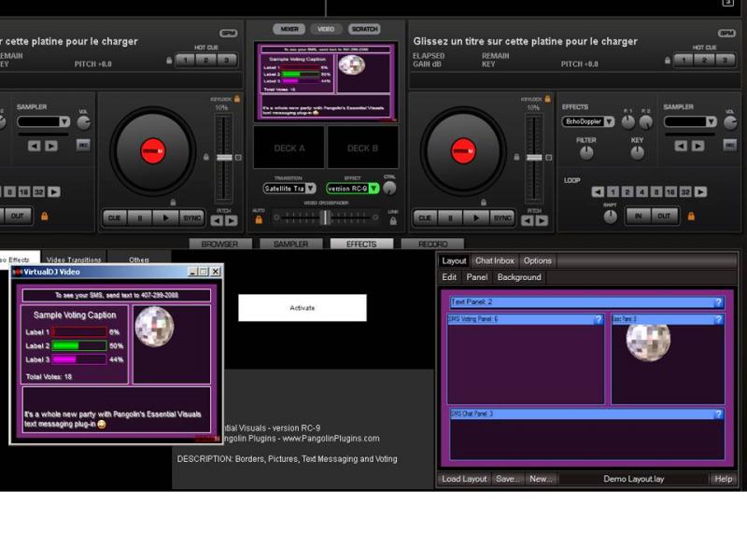The image size is (747, 560).
Task: Click help icon on Text Panel 2
Action: pos(718,302)
